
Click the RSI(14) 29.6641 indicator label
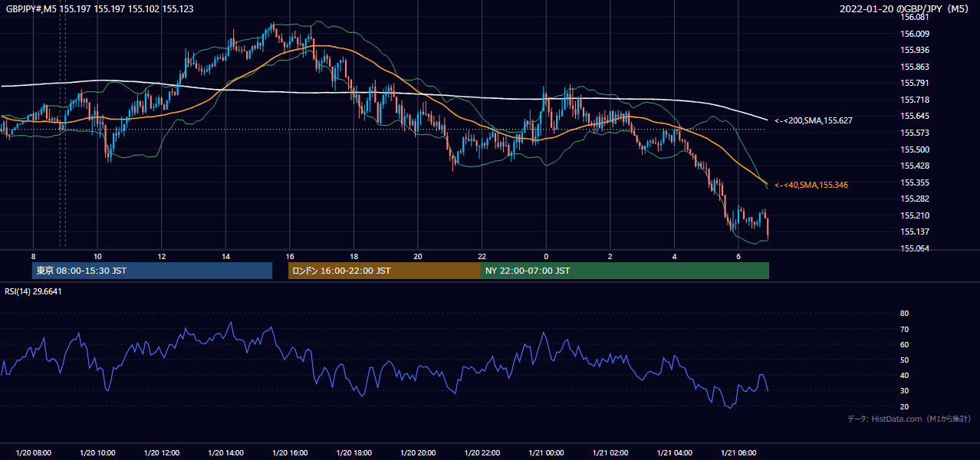click(x=33, y=291)
